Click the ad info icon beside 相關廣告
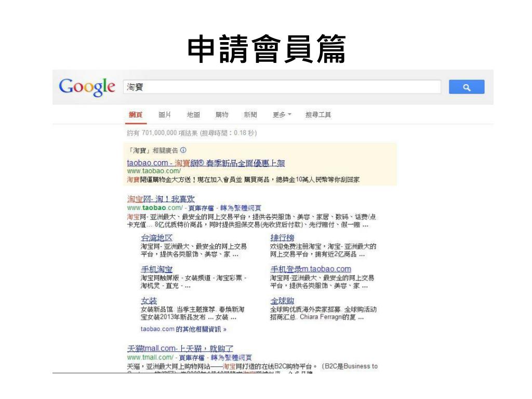 [x=183, y=150]
